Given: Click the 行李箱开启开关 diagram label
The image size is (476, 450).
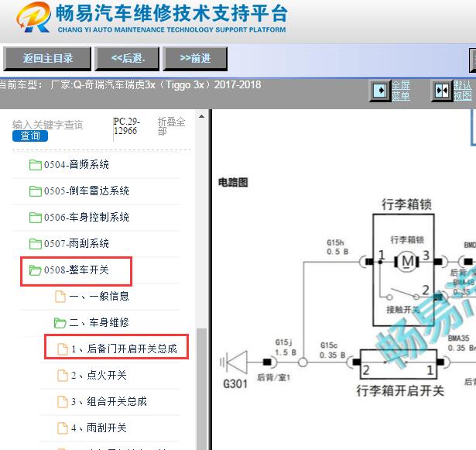Looking at the screenshot, I should coord(400,391).
